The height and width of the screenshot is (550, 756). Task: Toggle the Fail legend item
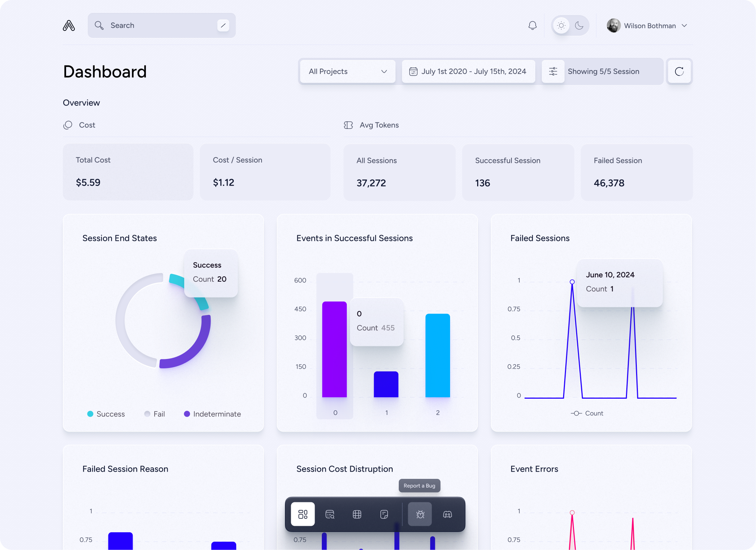155,414
